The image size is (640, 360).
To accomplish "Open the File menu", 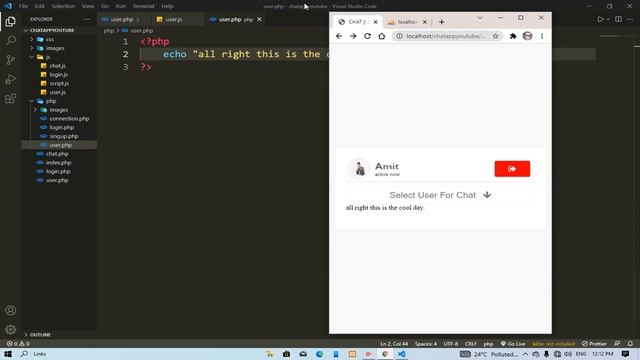I will tap(23, 6).
